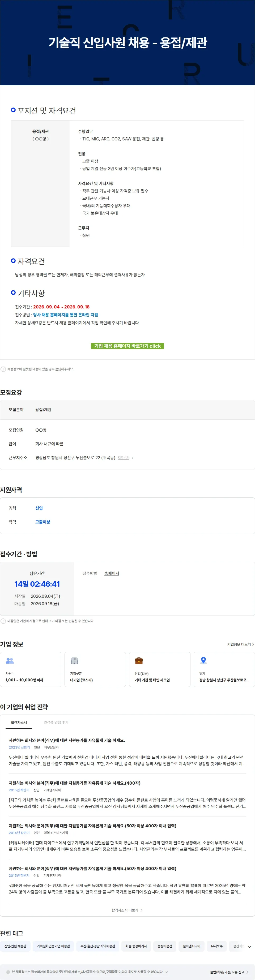Viewport: 255px width, 980px height.
Task: Click the 경남 창원시 성산구 location card
Action: pos(224,669)
